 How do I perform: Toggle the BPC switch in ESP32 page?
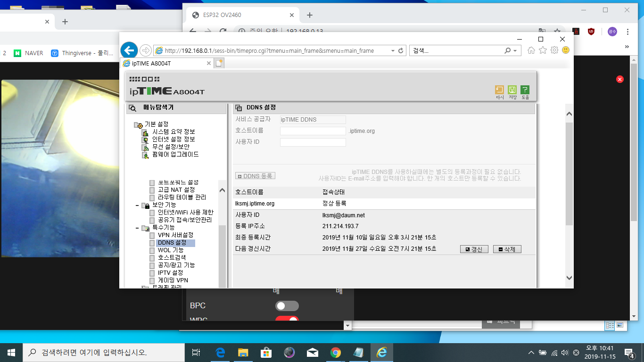click(287, 306)
